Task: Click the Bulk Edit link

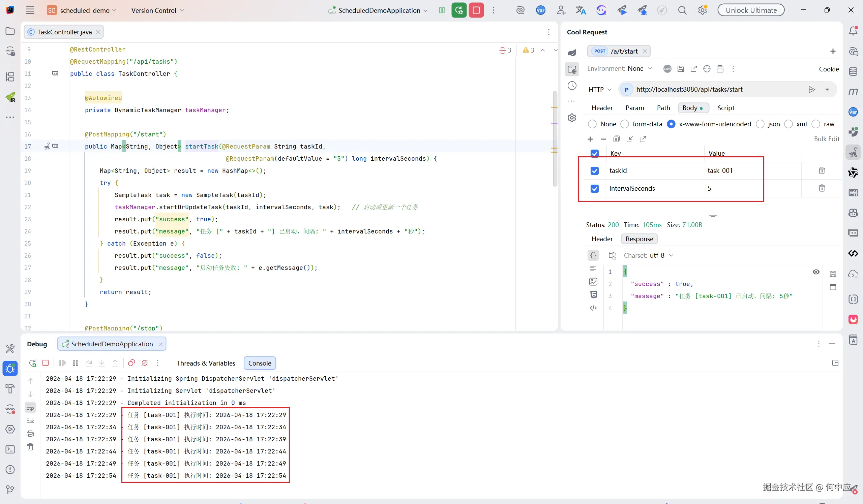Action: (826, 139)
